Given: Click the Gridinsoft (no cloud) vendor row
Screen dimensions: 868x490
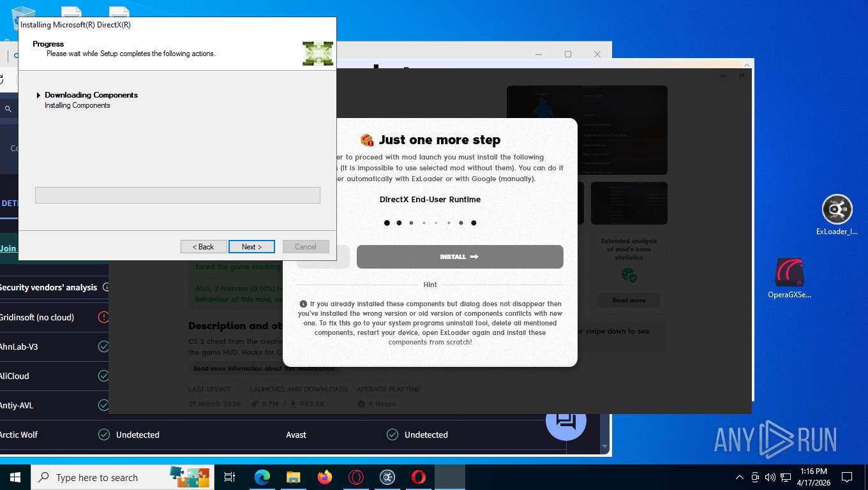Looking at the screenshot, I should (x=54, y=317).
